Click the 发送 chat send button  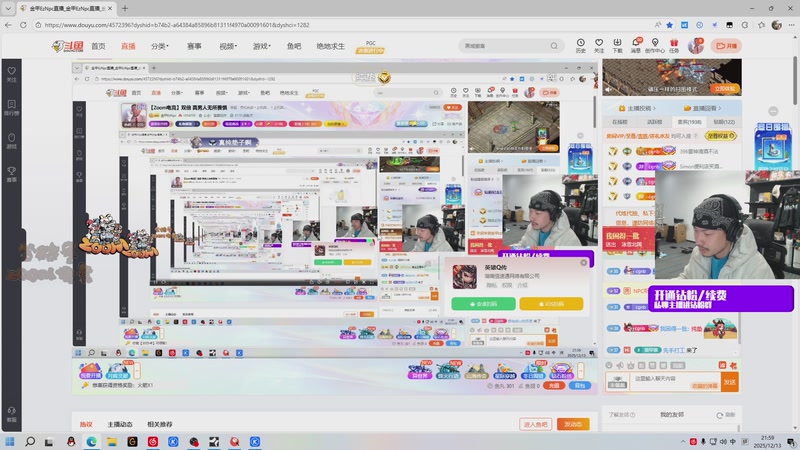[x=730, y=382]
